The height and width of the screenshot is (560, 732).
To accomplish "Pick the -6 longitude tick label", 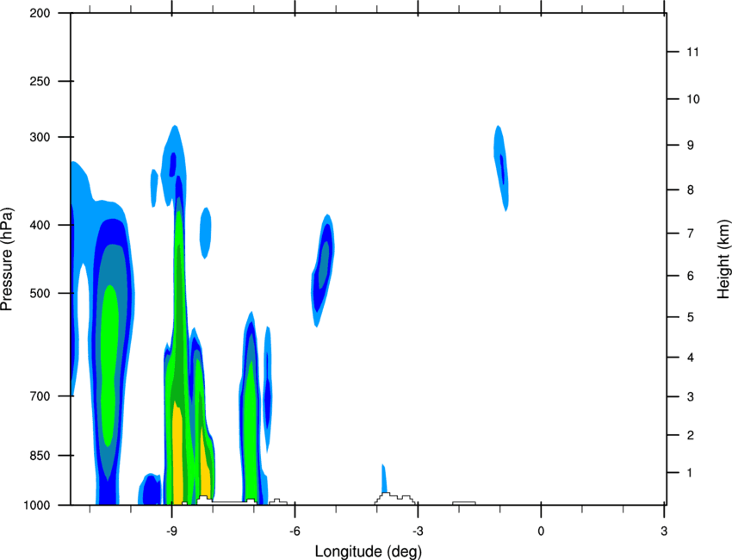I will [x=295, y=532].
